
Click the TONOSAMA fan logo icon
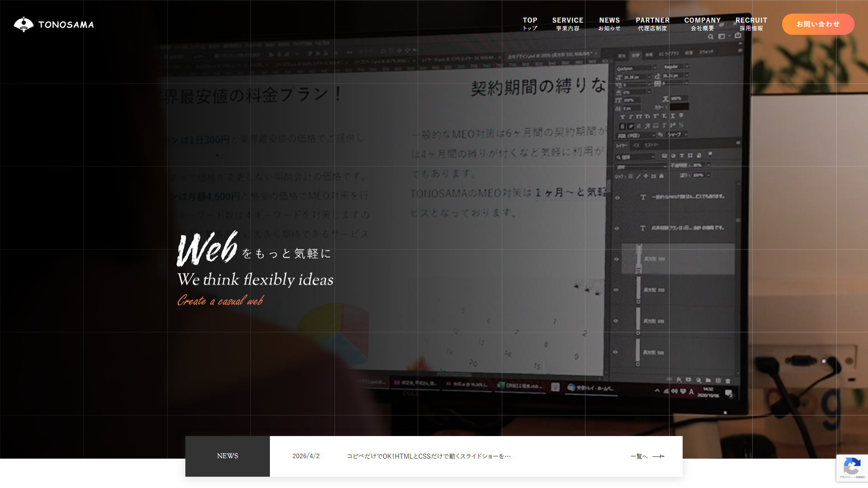24,24
